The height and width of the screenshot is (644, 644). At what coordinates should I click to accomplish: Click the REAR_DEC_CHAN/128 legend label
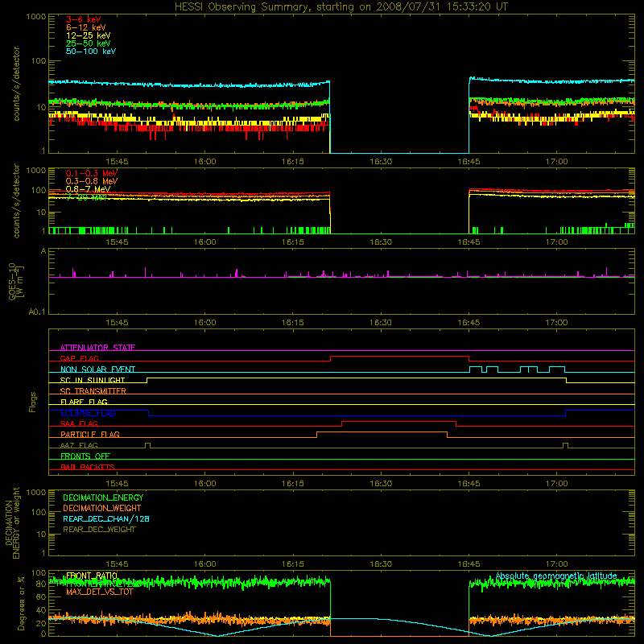pyautogui.click(x=106, y=518)
